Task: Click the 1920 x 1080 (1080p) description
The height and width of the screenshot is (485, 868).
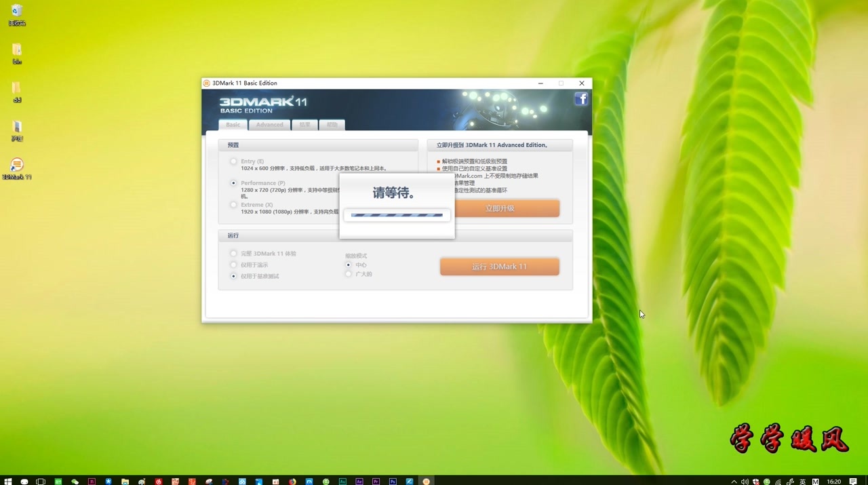Action: tap(290, 212)
